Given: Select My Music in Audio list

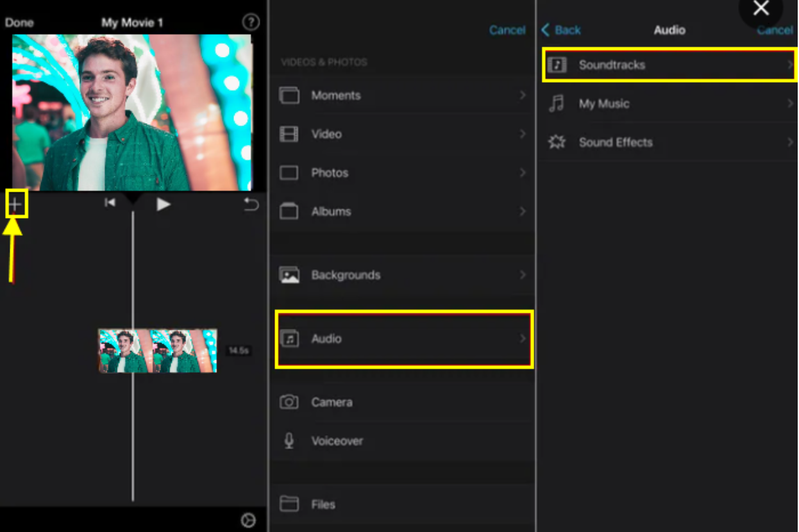Looking at the screenshot, I should coord(604,104).
